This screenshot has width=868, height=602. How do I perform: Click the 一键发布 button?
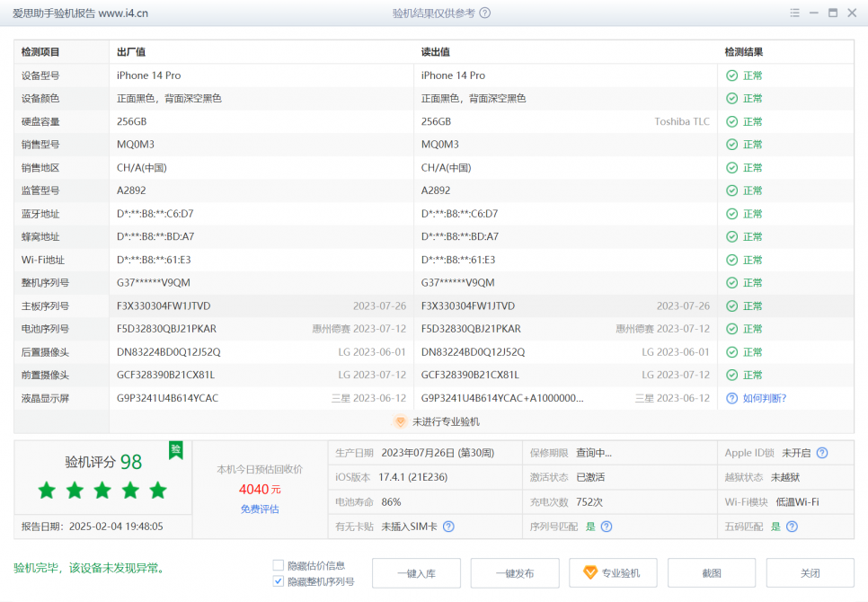[515, 572]
